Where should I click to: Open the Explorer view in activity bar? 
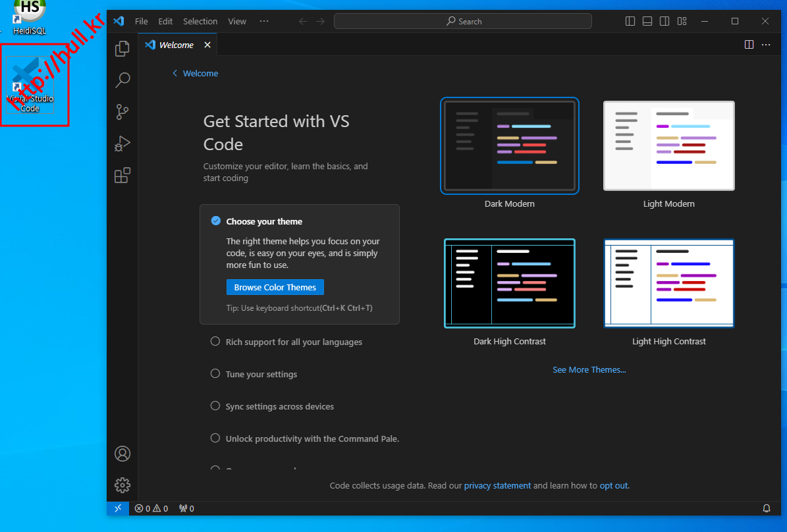[122, 49]
